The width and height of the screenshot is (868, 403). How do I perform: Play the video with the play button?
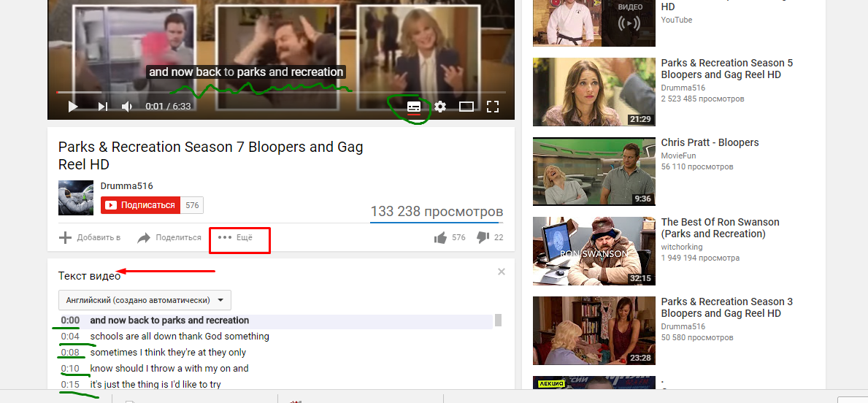pyautogui.click(x=73, y=107)
